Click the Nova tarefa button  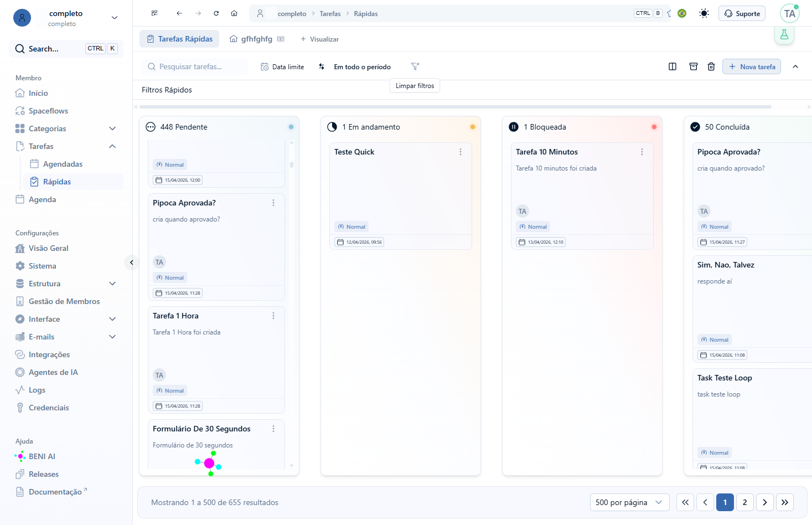[x=752, y=66]
